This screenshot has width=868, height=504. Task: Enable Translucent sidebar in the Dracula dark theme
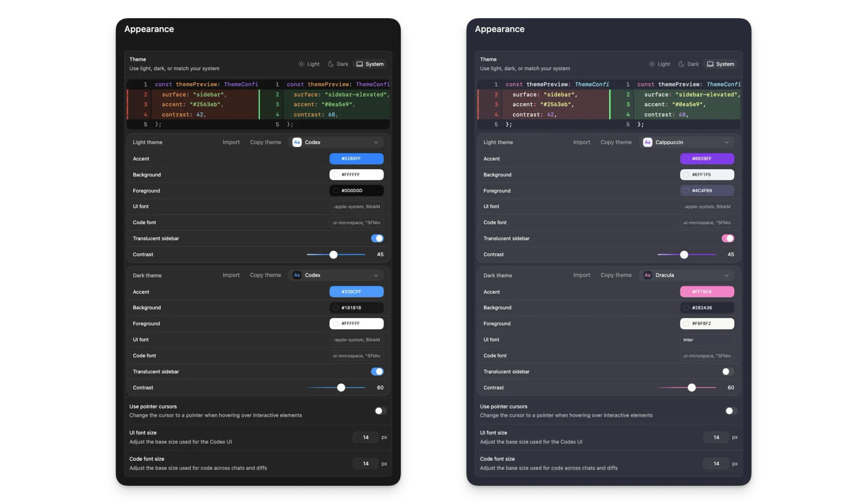(728, 371)
